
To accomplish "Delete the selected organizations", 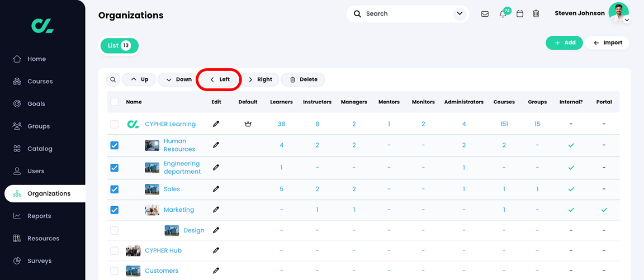I will (303, 80).
